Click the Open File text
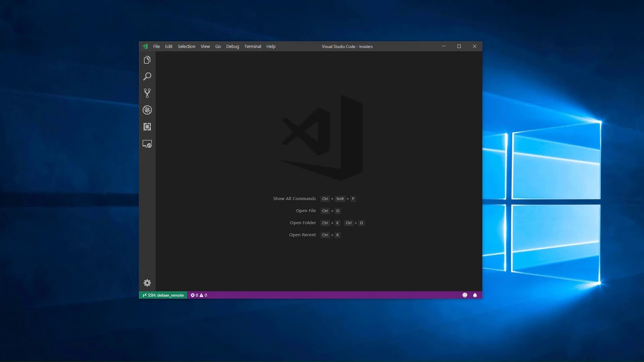 point(306,211)
